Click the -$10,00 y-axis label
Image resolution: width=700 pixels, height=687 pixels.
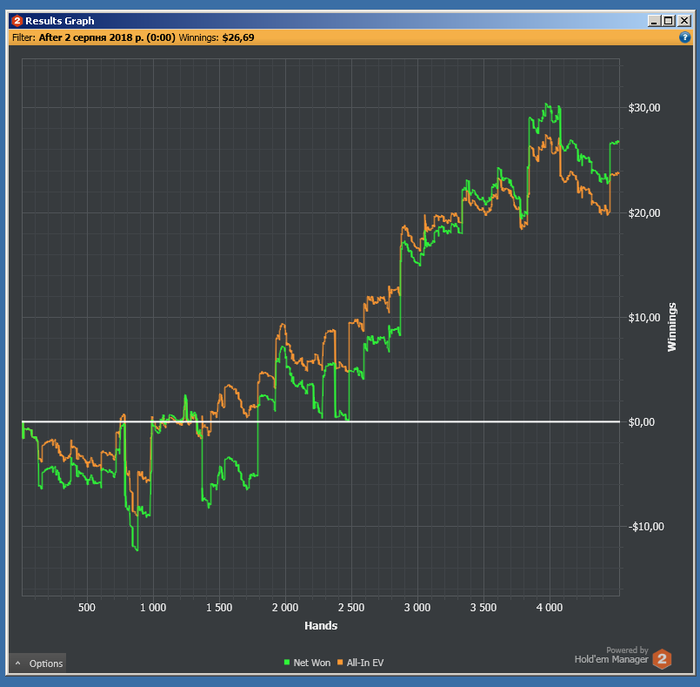click(646, 526)
